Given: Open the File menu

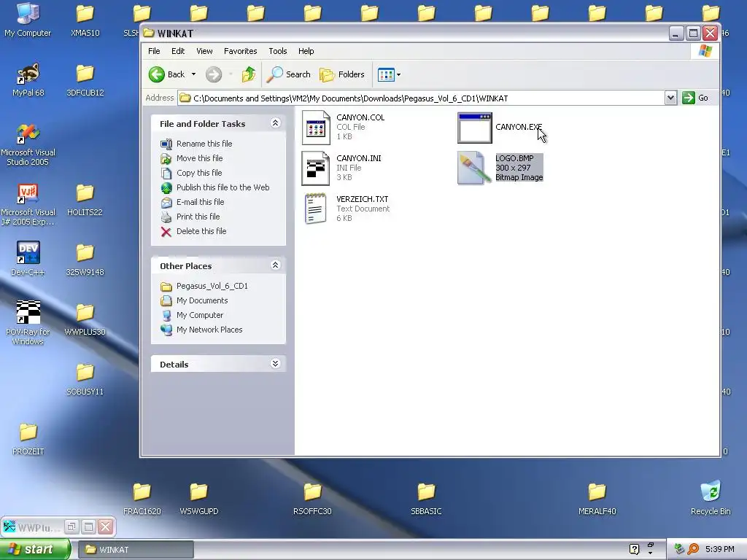Looking at the screenshot, I should pos(154,51).
